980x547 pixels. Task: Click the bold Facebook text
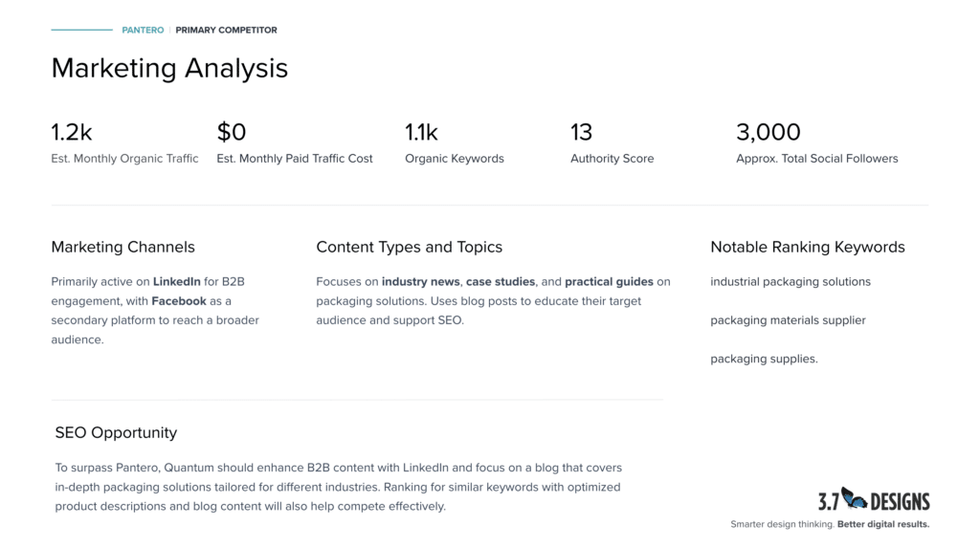click(179, 301)
